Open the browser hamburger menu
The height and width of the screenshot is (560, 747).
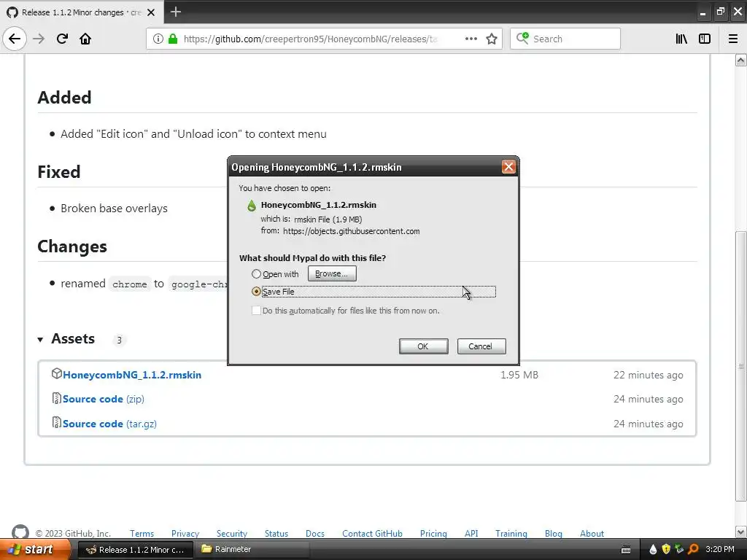(733, 39)
